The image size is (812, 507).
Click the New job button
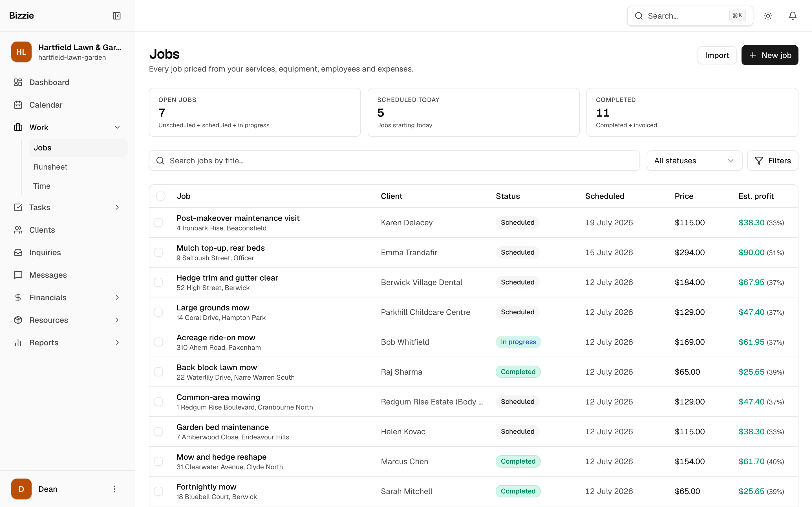770,55
